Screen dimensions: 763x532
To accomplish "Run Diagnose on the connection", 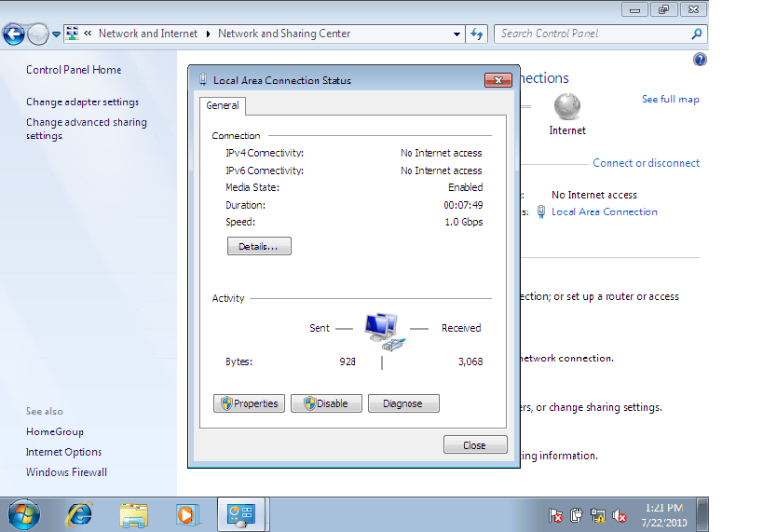I will pos(403,403).
